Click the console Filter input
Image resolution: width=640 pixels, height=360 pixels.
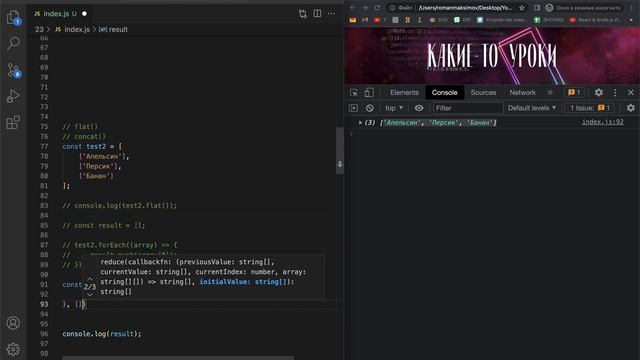tap(468, 108)
